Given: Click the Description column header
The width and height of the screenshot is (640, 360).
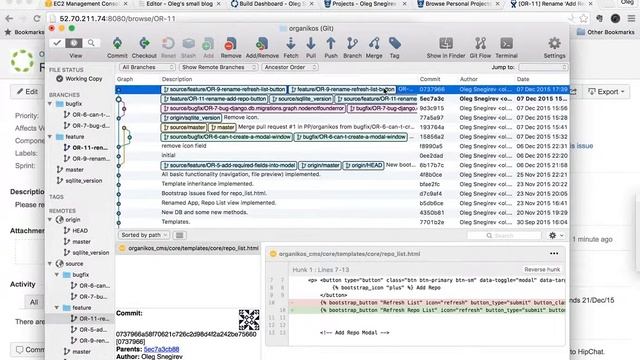Looking at the screenshot, I should pos(177,79).
